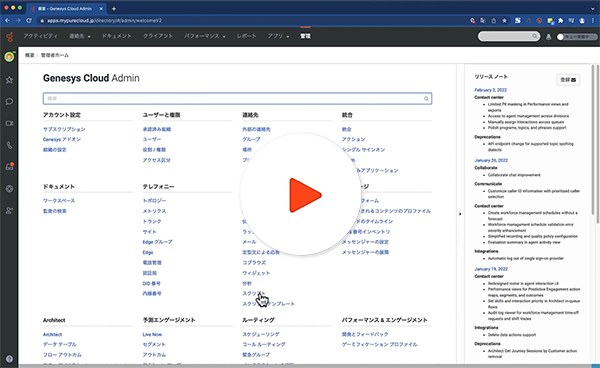The width and height of the screenshot is (600, 368).
Task: Open アクセス区分 link
Action: [x=157, y=160]
